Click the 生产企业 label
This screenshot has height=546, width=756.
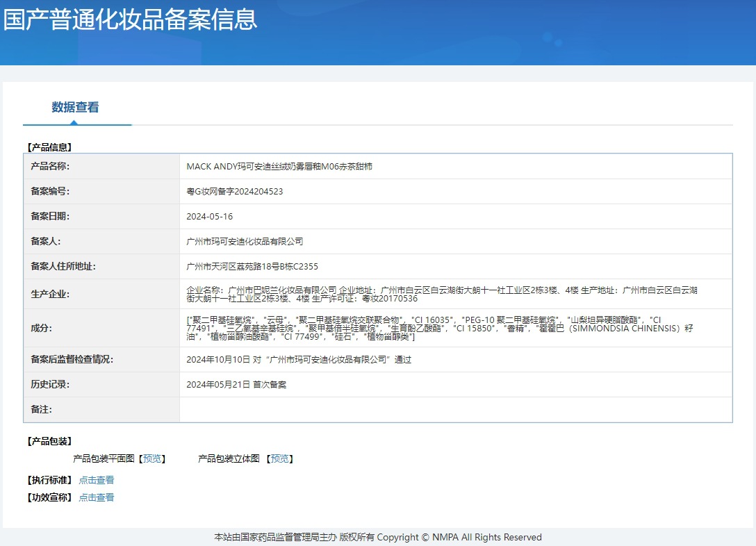[50, 294]
